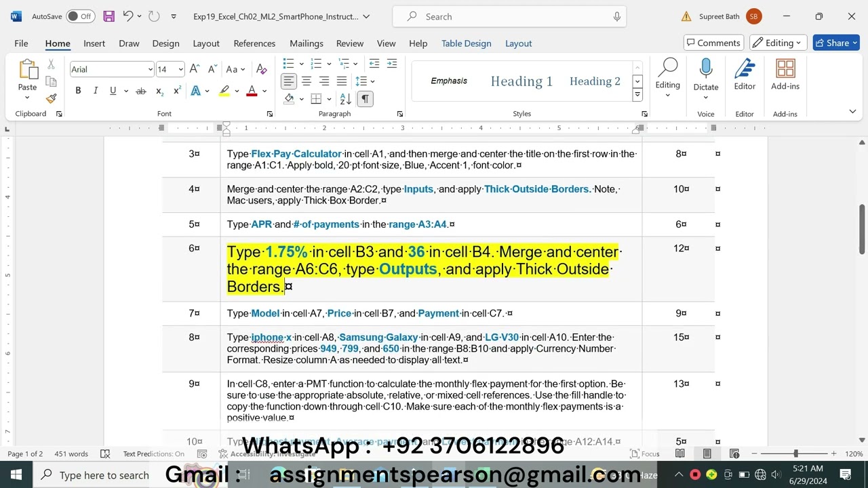Open the Editing find and replace group
868x488 pixels.
tap(667, 79)
